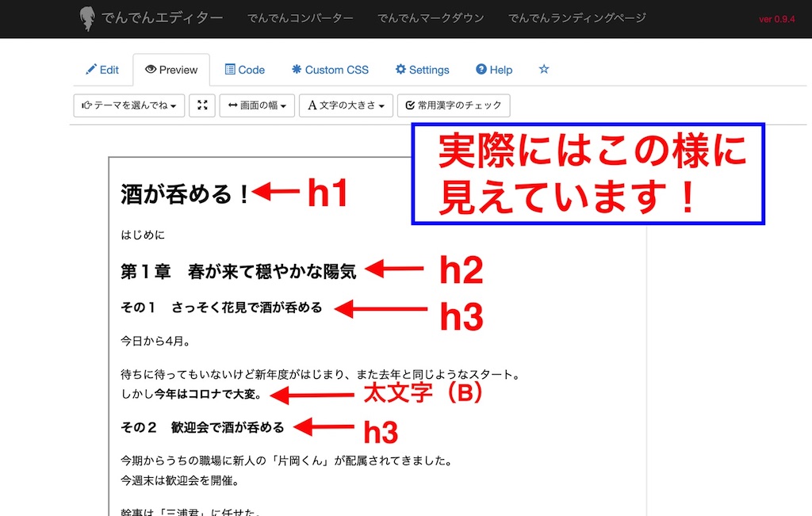The image size is (812, 516).
Task: Expand the 文字の大きさ font size dropdown
Action: (x=346, y=105)
